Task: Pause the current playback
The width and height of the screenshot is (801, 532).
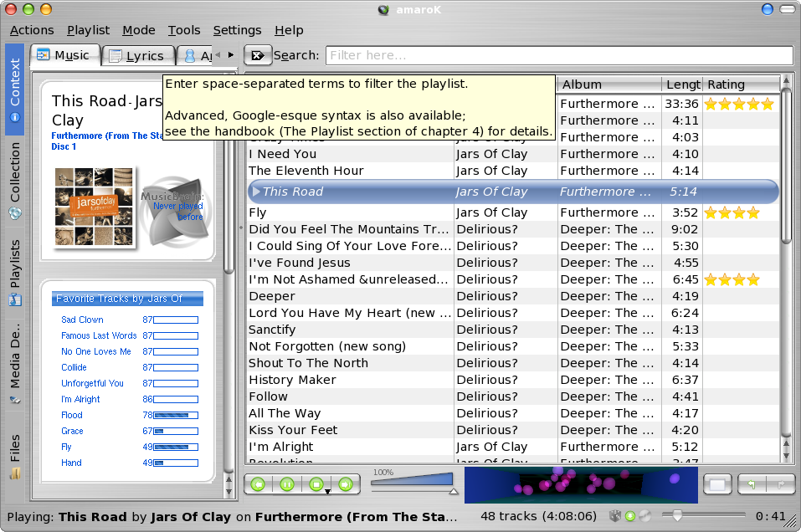Action: (x=287, y=484)
